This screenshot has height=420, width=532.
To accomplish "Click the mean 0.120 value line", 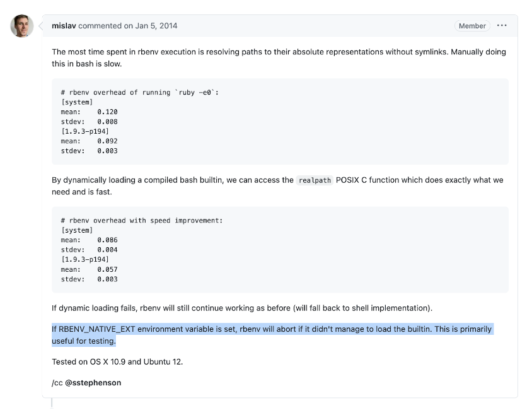I will coord(90,112).
